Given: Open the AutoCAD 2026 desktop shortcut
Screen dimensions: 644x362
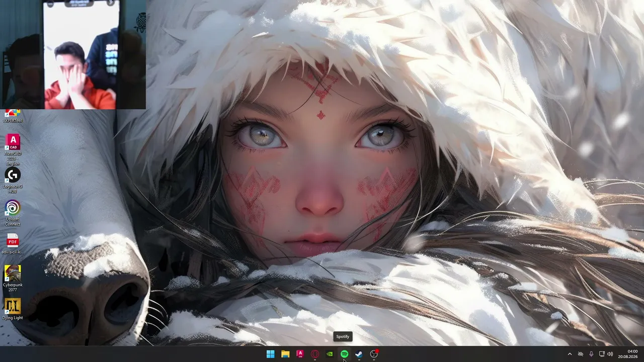Looking at the screenshot, I should pyautogui.click(x=13, y=149).
